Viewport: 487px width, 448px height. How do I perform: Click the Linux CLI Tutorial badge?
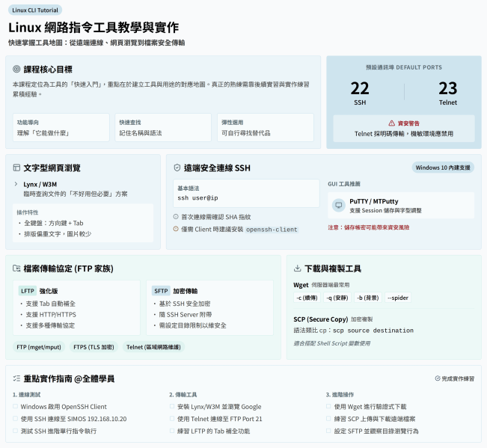(x=35, y=10)
